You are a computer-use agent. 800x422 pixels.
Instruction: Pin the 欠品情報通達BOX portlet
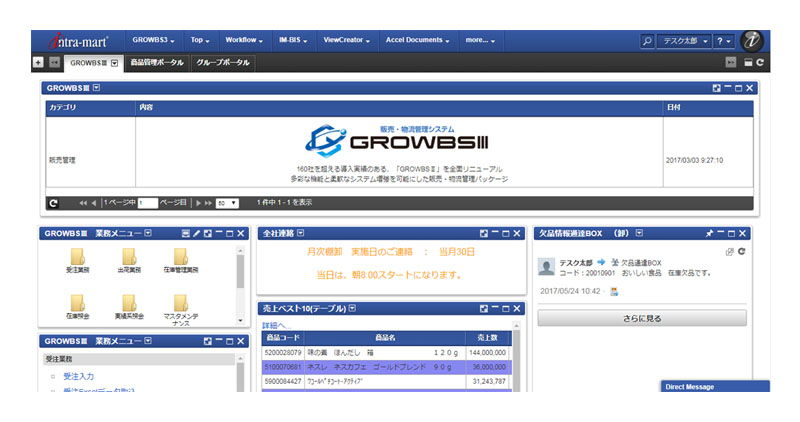[x=709, y=233]
